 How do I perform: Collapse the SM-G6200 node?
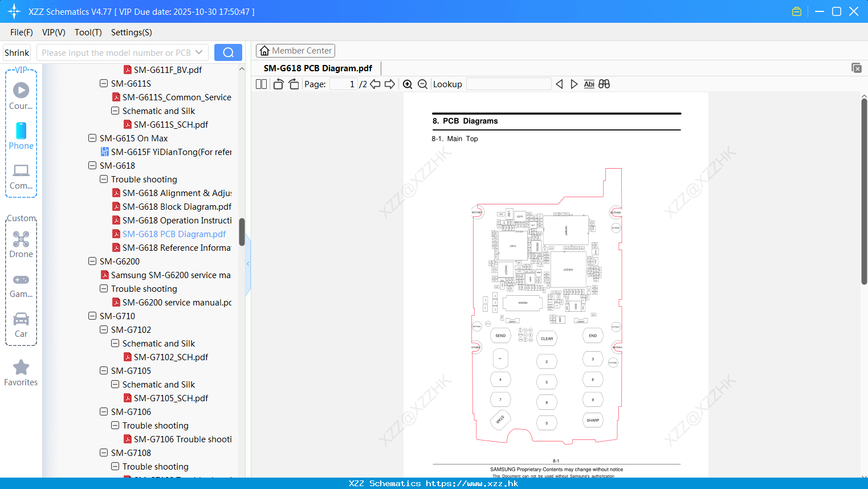pos(92,261)
